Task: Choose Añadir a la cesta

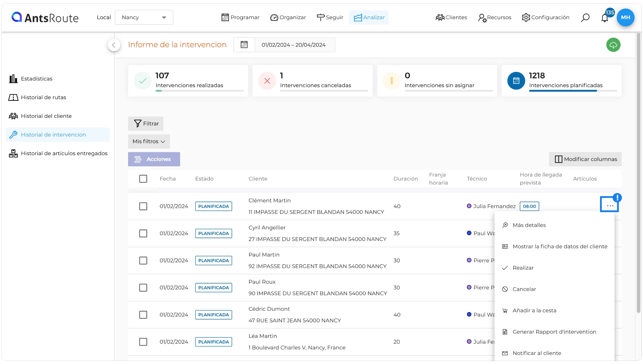Action: (554, 310)
